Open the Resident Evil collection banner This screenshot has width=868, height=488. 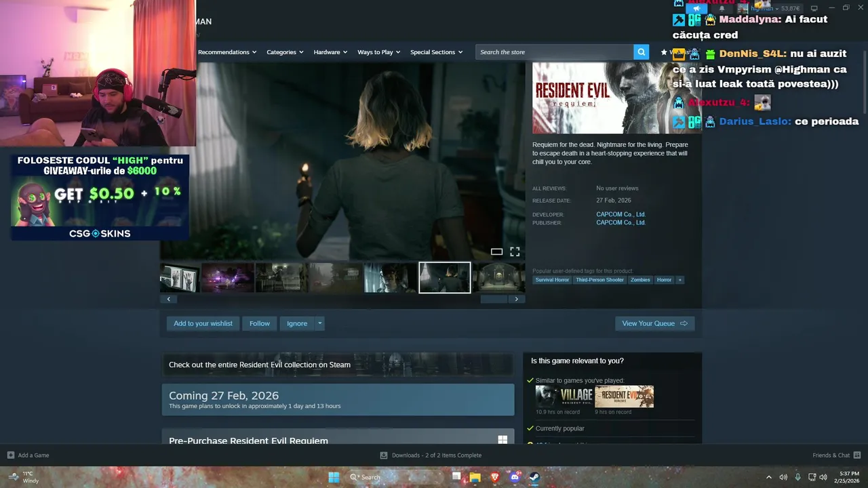[x=338, y=364]
